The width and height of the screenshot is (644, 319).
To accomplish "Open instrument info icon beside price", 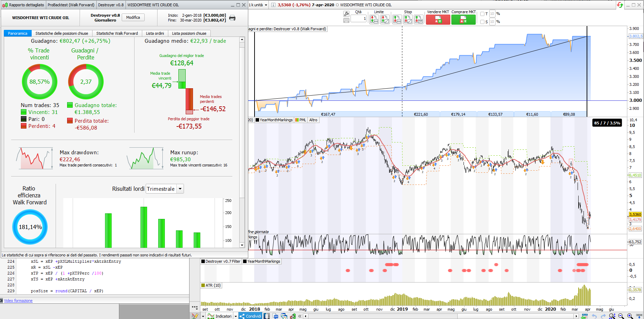I will coord(273,5).
